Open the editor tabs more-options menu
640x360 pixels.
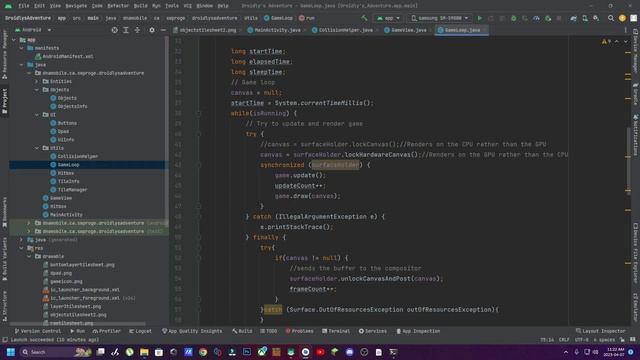point(625,30)
